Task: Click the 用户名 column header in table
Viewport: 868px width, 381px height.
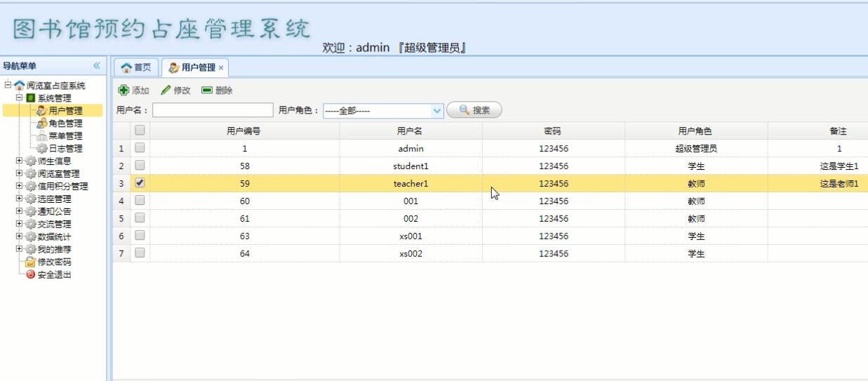Action: click(x=411, y=131)
